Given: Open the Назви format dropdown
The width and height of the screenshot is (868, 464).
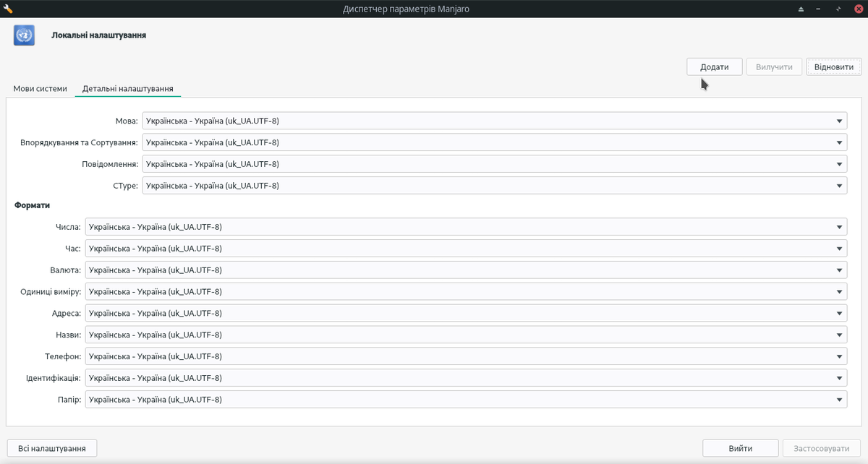Looking at the screenshot, I should [466, 335].
